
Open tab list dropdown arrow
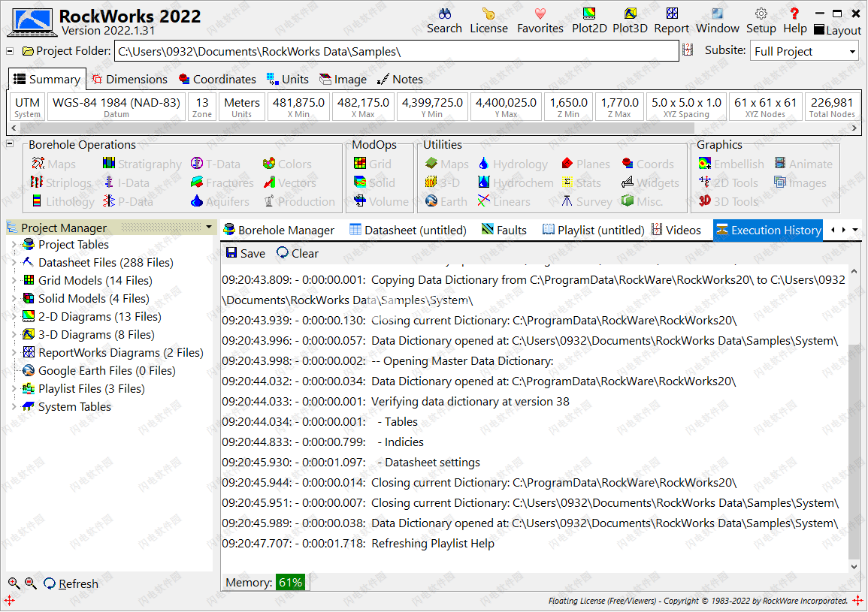855,230
